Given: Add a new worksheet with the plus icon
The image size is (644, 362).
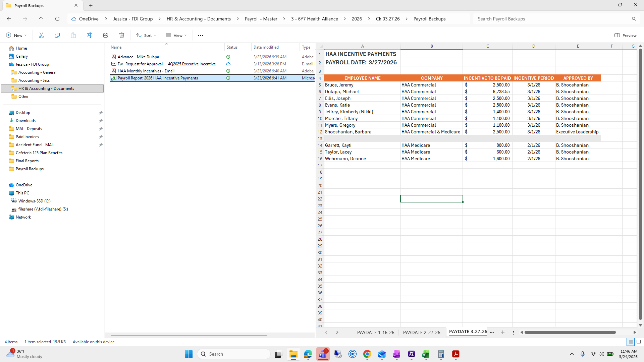Looking at the screenshot, I should tap(502, 332).
